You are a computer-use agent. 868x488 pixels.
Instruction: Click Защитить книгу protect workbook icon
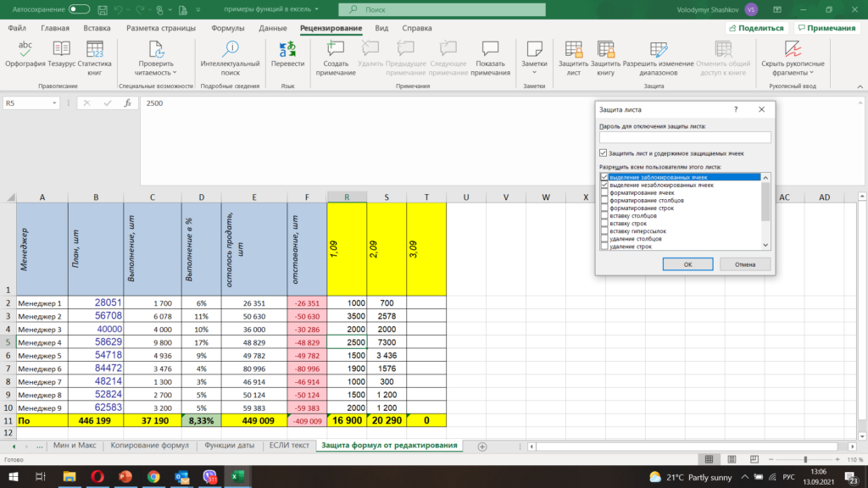[x=605, y=49]
